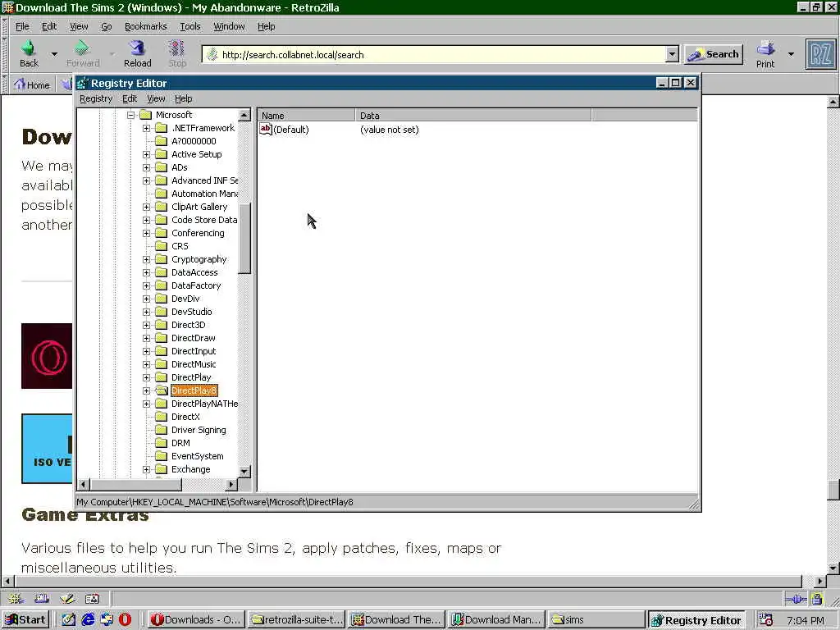Expand the DirectPlay8 key
Image resolution: width=840 pixels, height=630 pixels.
pyautogui.click(x=146, y=390)
